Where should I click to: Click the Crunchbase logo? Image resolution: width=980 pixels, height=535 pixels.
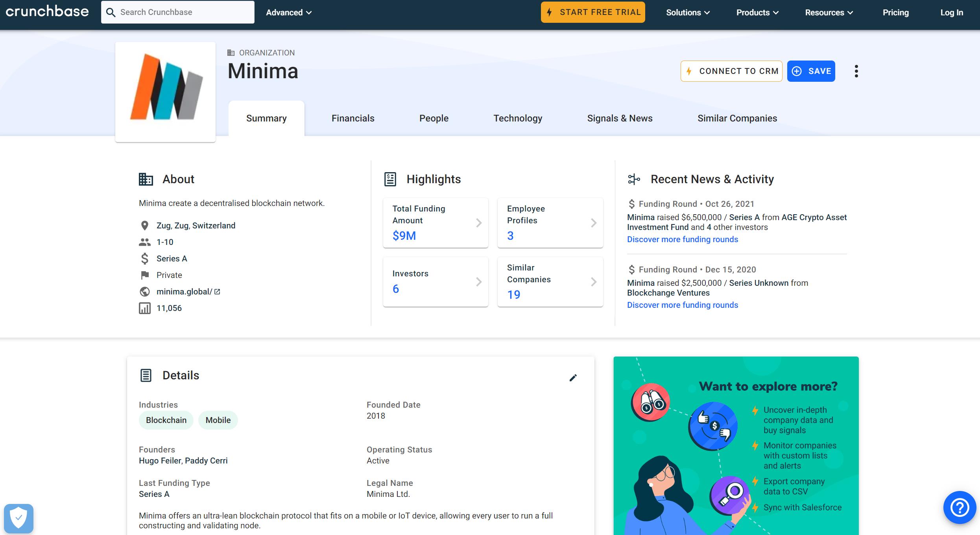(47, 12)
